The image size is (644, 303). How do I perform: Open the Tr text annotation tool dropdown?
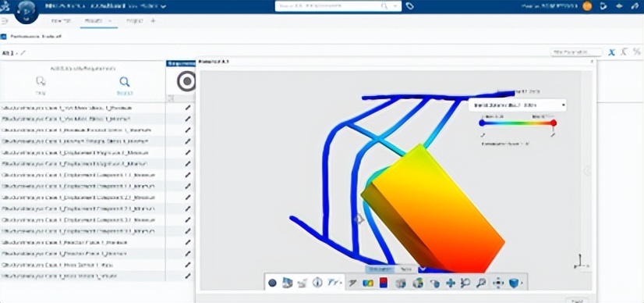click(335, 283)
